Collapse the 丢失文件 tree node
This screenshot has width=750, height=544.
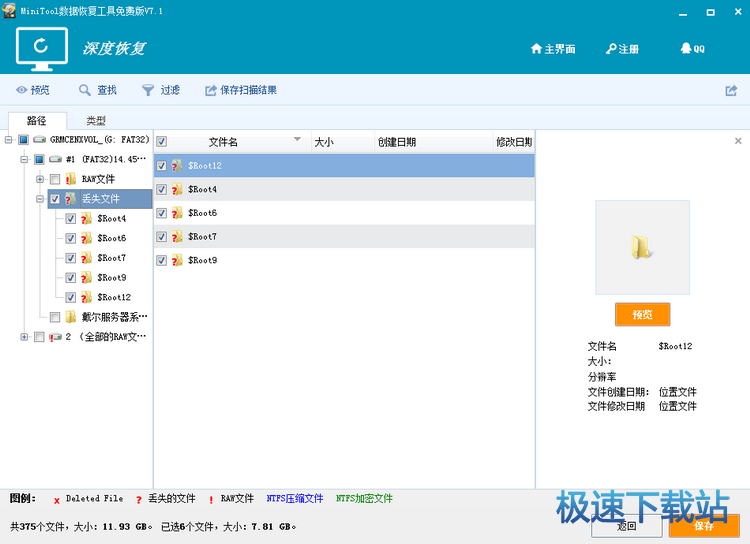point(40,199)
